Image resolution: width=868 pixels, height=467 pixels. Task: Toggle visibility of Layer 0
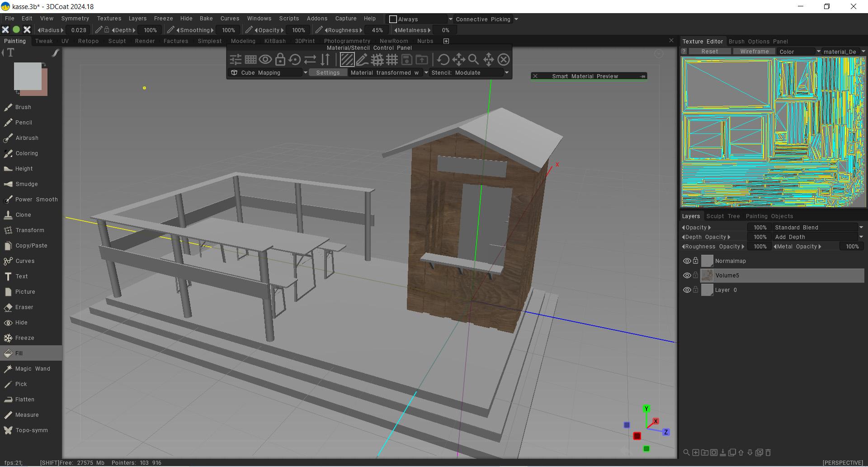click(687, 290)
